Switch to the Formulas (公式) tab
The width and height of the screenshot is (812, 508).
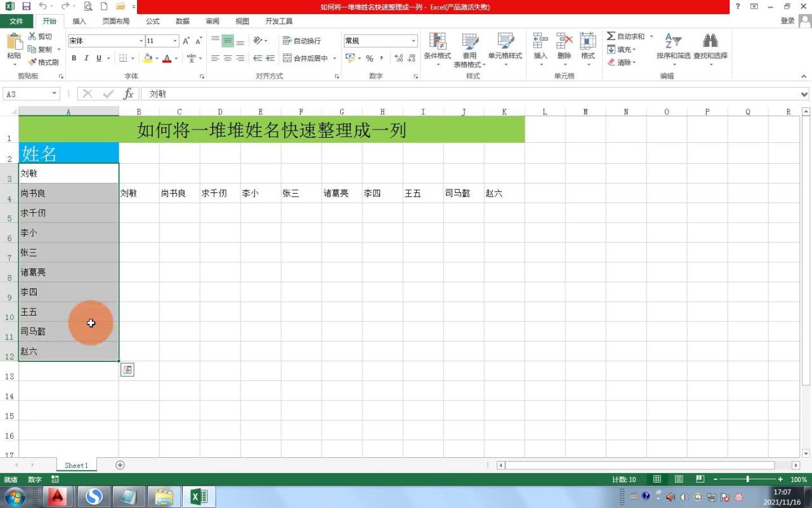[x=153, y=21]
